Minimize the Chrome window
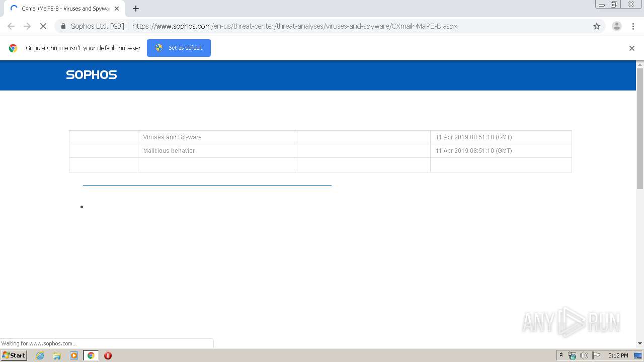This screenshot has height=362, width=644. 602,5
